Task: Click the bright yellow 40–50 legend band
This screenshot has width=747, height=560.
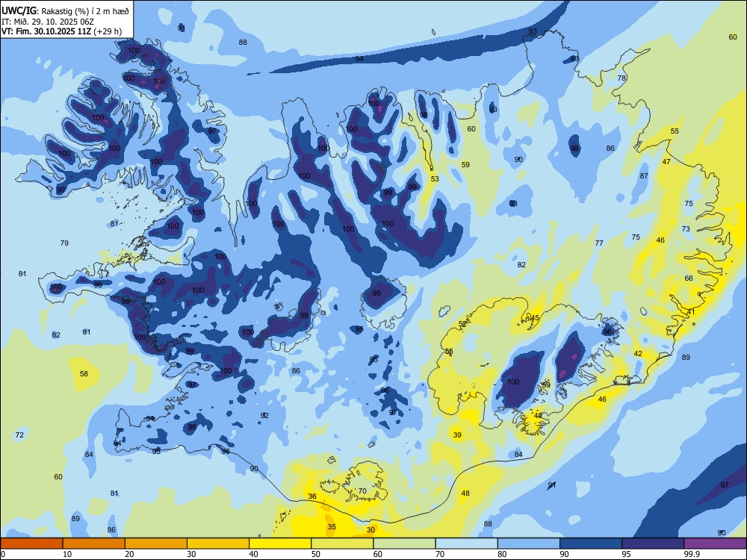Action: tap(280, 544)
